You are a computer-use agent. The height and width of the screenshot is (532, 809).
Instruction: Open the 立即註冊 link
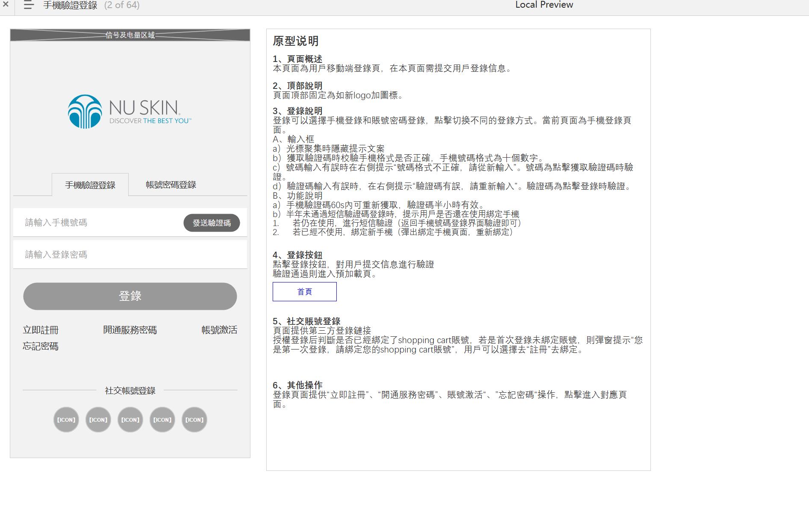(x=41, y=330)
